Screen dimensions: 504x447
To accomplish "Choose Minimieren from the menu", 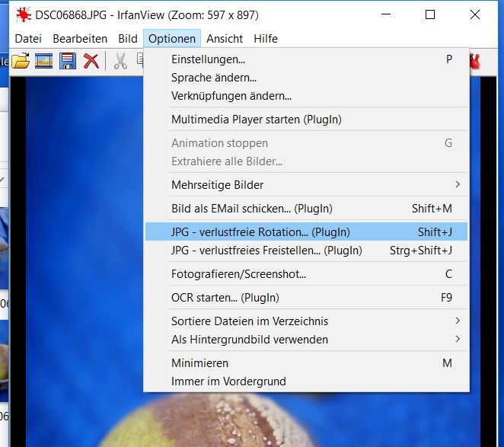I will [306, 363].
